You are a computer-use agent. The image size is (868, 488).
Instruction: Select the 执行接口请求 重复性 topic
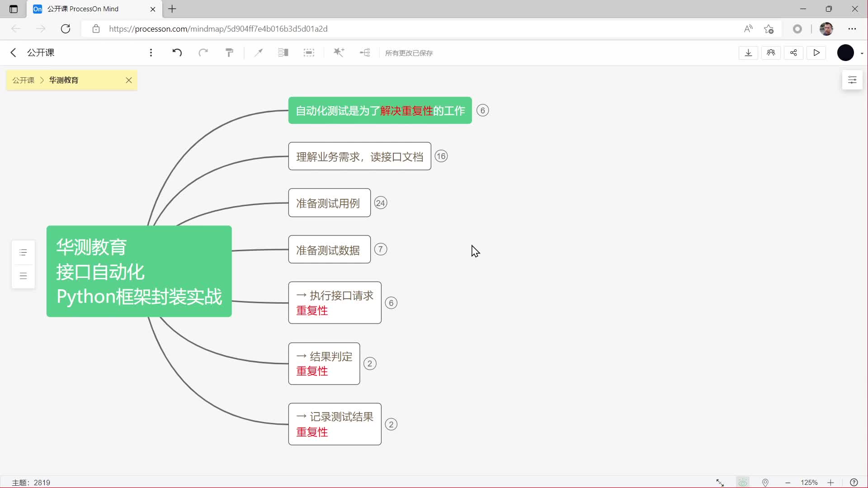click(335, 303)
